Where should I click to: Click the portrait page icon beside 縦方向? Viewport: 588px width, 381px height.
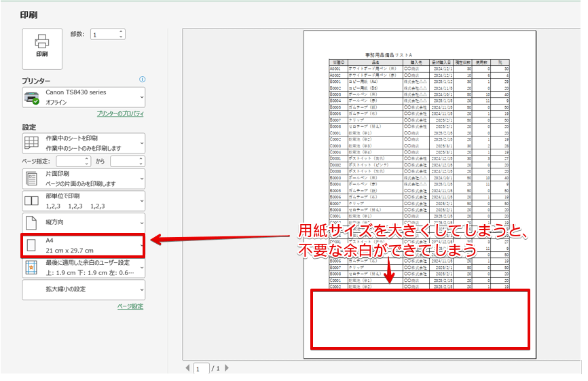pos(31,222)
